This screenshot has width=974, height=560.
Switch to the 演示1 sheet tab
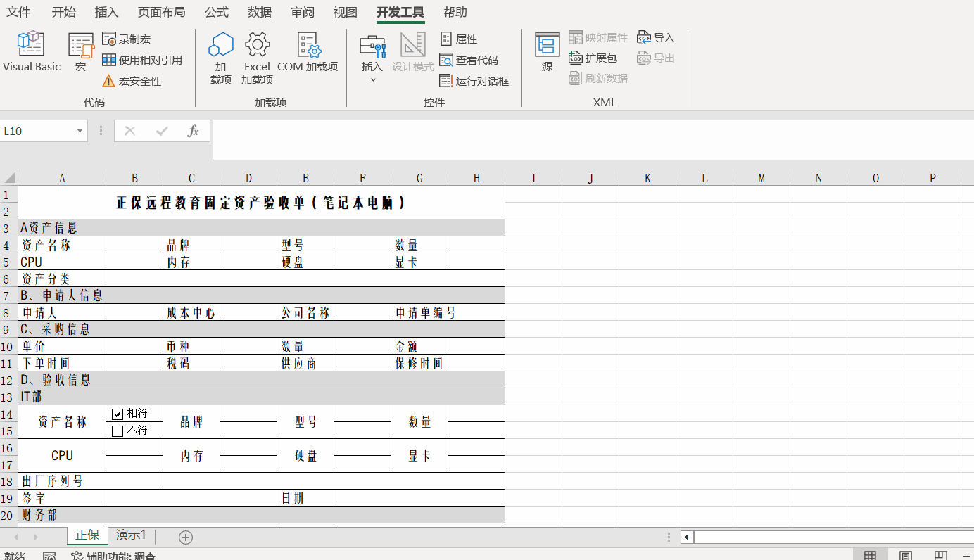131,535
